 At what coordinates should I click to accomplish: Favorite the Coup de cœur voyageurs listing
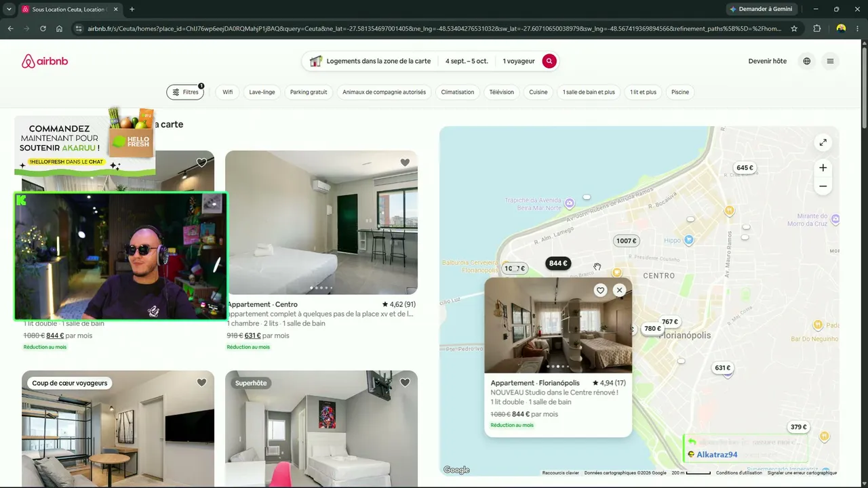pyautogui.click(x=201, y=382)
